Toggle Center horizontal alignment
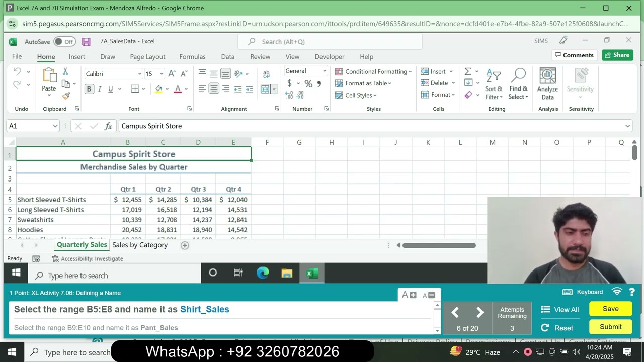The height and width of the screenshot is (362, 644). pyautogui.click(x=214, y=89)
